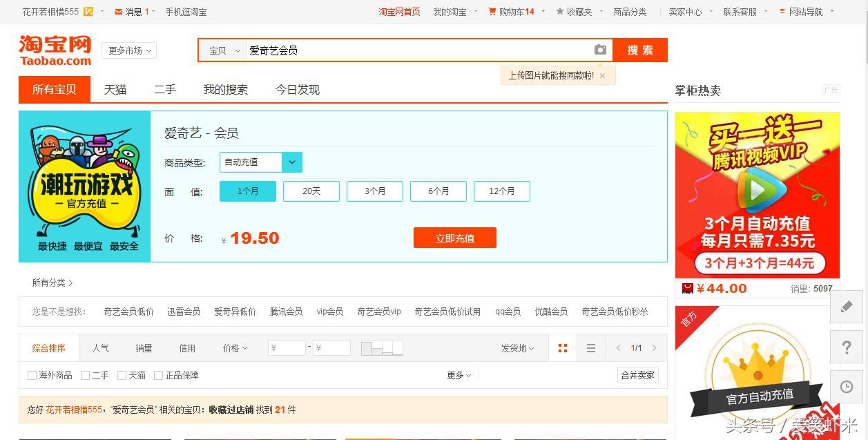
Task: Switch results to grid view
Action: [562, 347]
